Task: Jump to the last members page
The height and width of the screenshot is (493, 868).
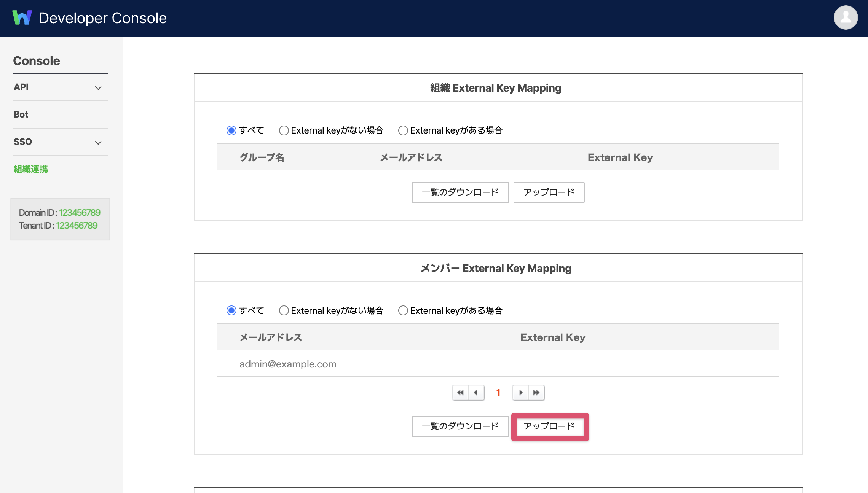Action: coord(536,393)
